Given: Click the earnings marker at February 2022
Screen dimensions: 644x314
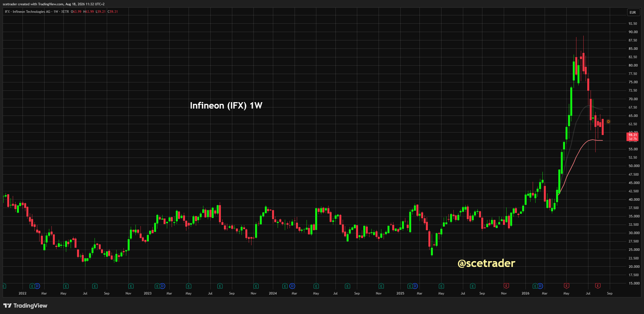Looking at the screenshot, I should 32,286.
